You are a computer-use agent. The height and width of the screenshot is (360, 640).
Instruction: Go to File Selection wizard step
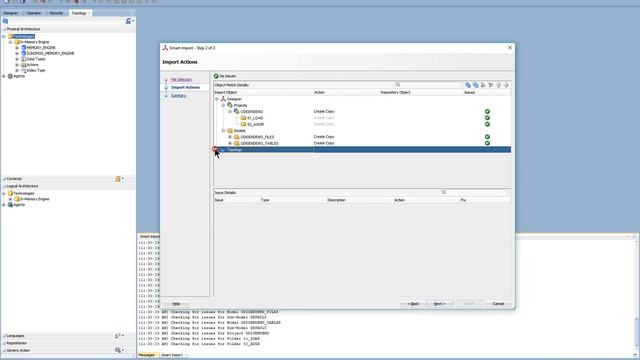pyautogui.click(x=181, y=80)
